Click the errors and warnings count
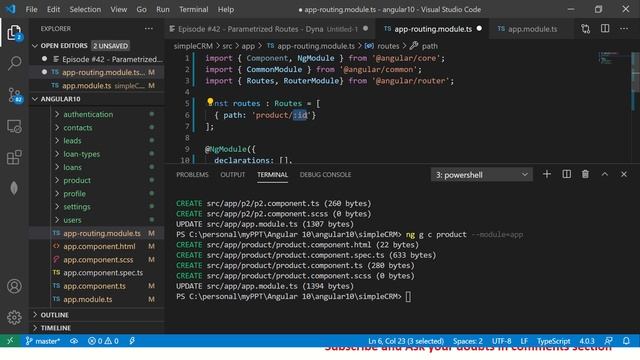 (x=103, y=341)
